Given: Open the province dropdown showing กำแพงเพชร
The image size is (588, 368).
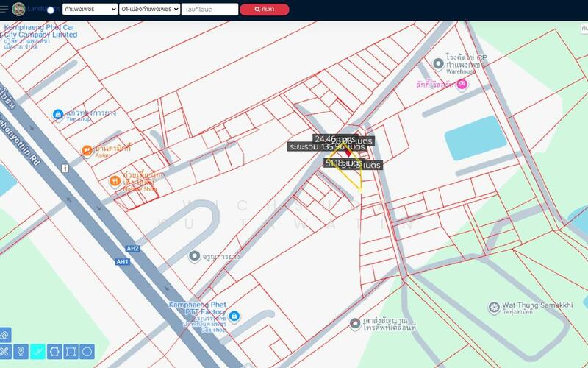Looking at the screenshot, I should [89, 10].
